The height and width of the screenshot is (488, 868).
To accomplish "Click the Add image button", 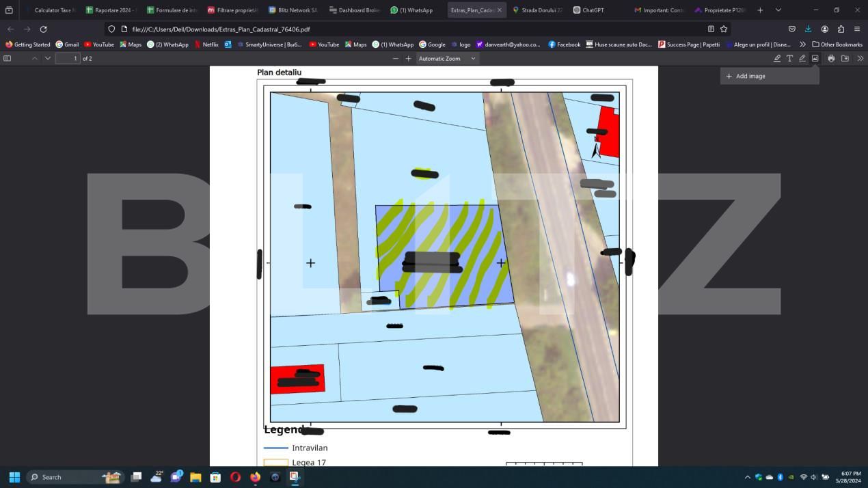I will coord(750,76).
